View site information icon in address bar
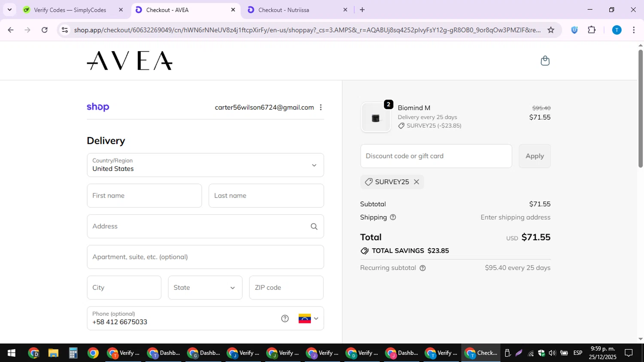Image resolution: width=644 pixels, height=362 pixels. click(x=65, y=30)
